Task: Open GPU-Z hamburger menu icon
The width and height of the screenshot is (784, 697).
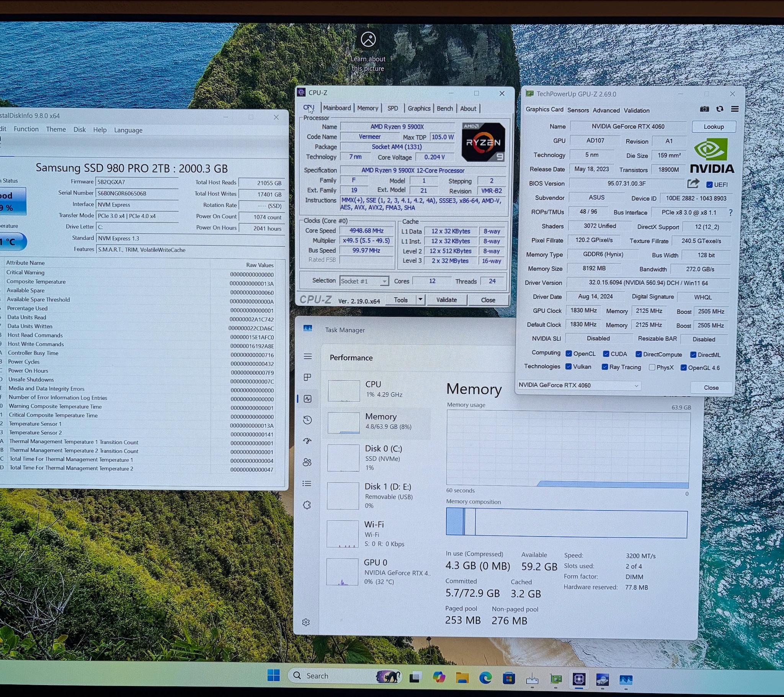Action: (735, 109)
